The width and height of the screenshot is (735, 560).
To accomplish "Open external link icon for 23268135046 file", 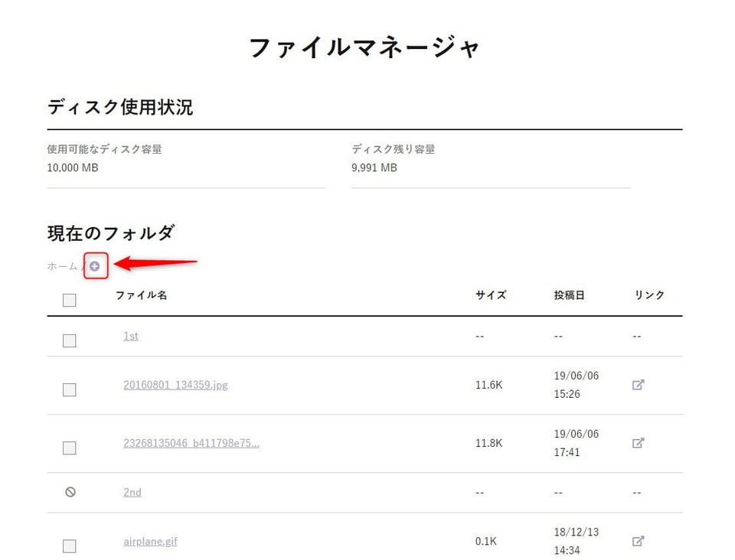I will point(638,443).
